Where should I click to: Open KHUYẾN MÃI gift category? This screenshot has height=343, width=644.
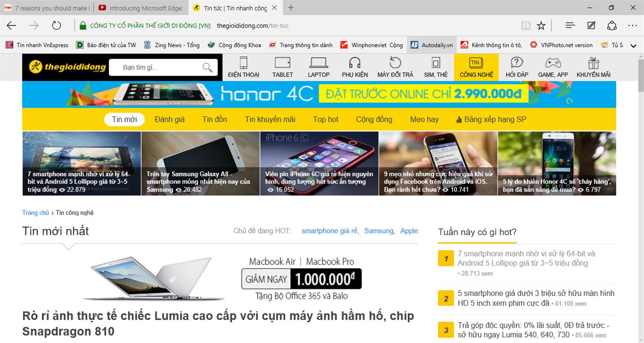[593, 67]
